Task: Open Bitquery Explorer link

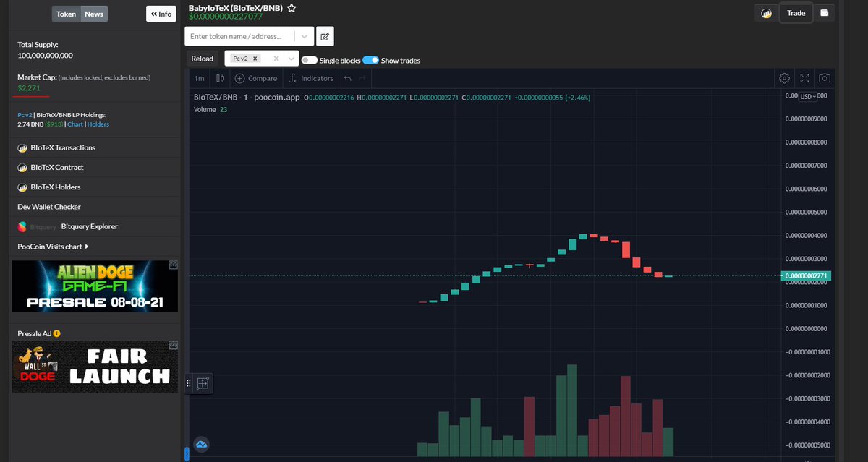Action: (90, 226)
